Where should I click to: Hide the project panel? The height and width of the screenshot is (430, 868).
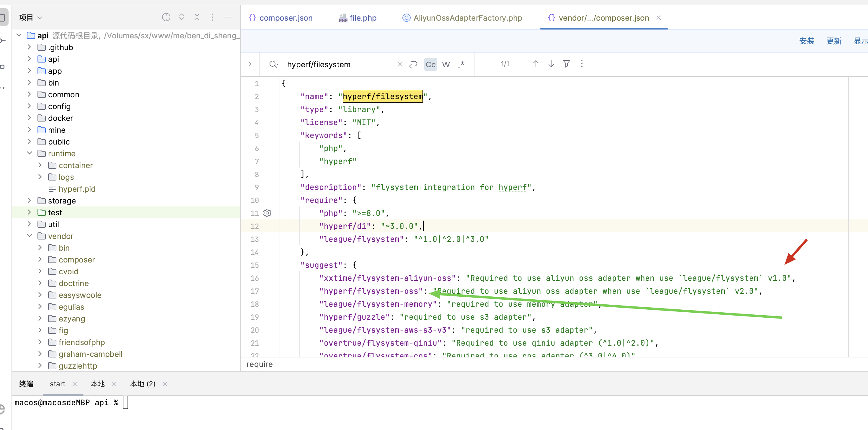click(x=228, y=17)
